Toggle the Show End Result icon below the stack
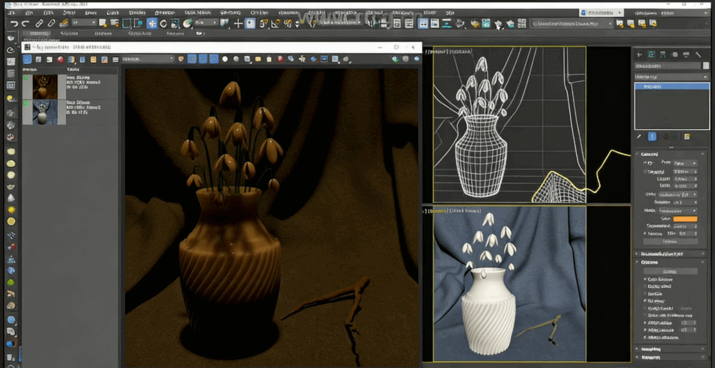715x368 pixels. coord(652,136)
